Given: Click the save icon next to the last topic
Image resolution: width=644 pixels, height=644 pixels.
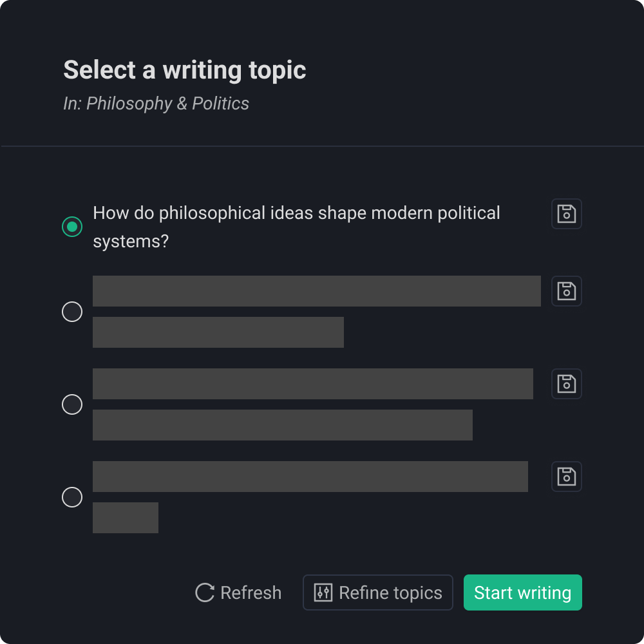Looking at the screenshot, I should tap(566, 477).
